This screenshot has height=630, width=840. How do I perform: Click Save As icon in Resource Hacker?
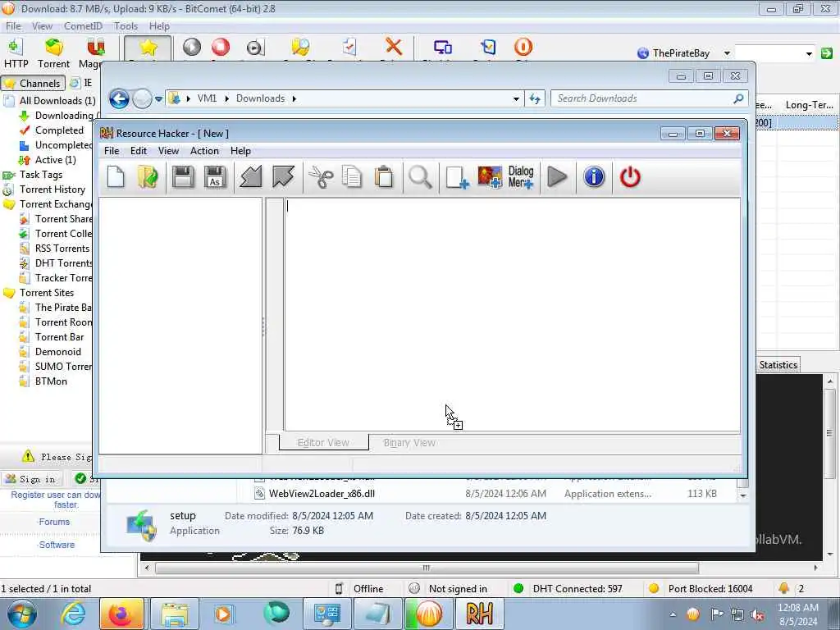click(x=215, y=177)
